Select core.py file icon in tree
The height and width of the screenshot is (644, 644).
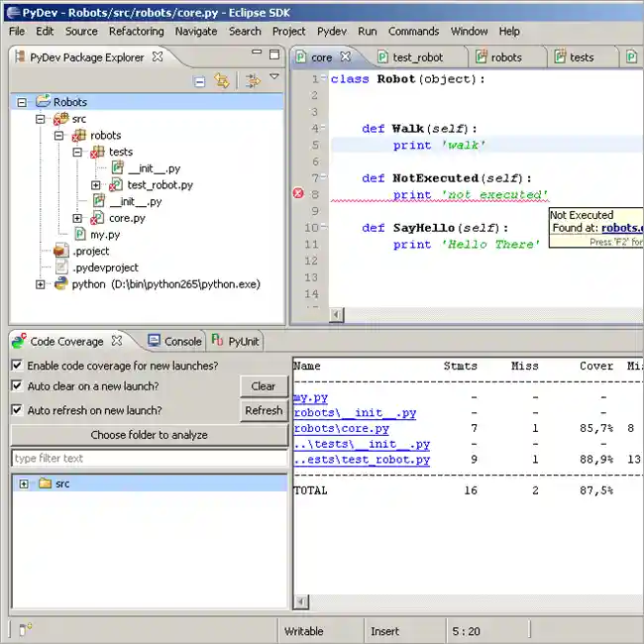pyautogui.click(x=97, y=218)
